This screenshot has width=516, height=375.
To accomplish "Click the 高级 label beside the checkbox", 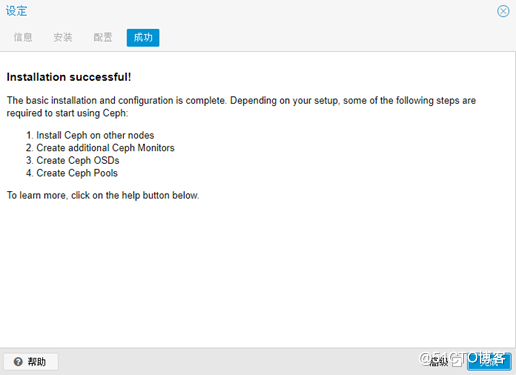I will click(x=439, y=361).
